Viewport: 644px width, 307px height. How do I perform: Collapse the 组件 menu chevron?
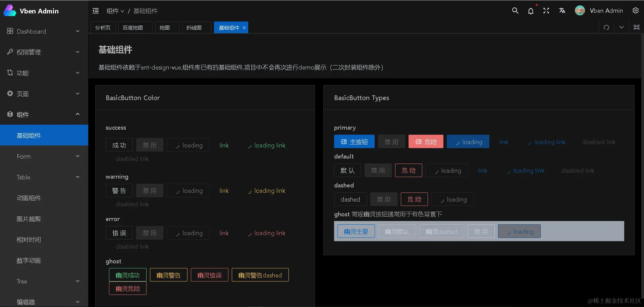pyautogui.click(x=77, y=114)
